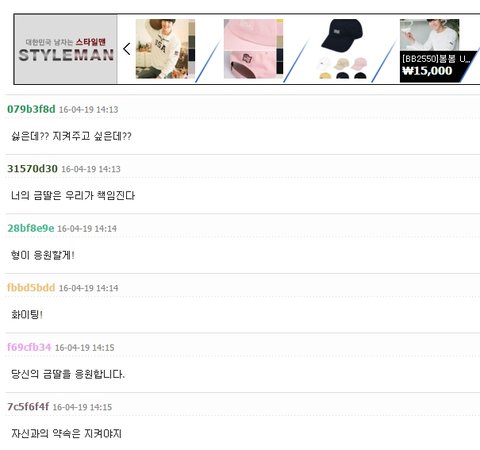Click username fbbd5bdd
Viewport: 480px width, 450px height.
(x=31, y=288)
